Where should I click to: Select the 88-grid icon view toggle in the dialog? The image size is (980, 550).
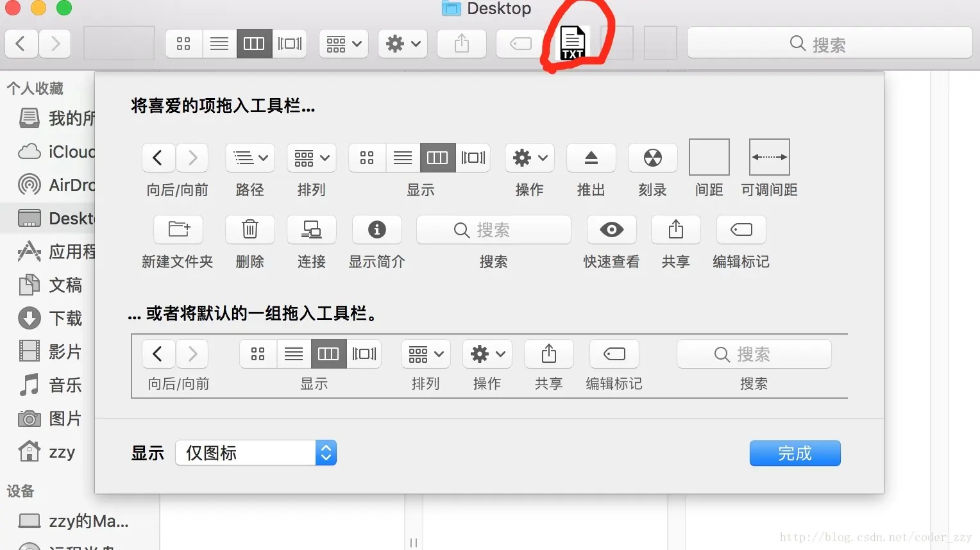click(x=366, y=158)
